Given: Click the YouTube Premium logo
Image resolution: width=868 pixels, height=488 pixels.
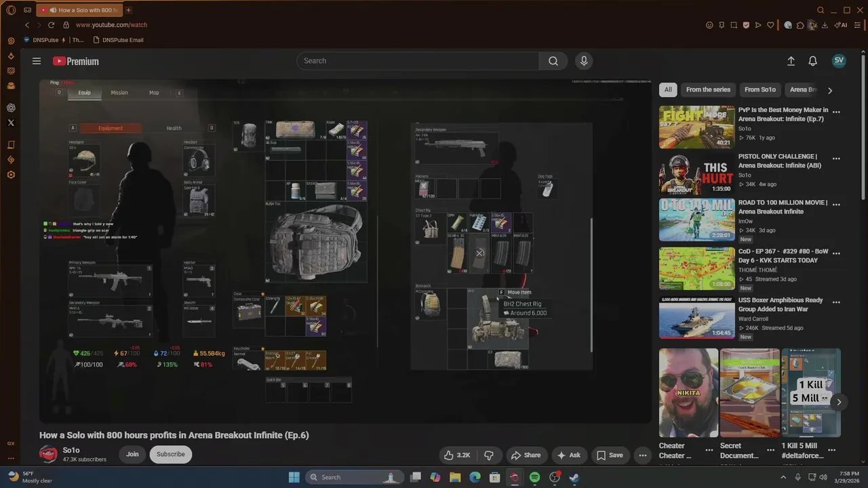Looking at the screenshot, I should [76, 61].
